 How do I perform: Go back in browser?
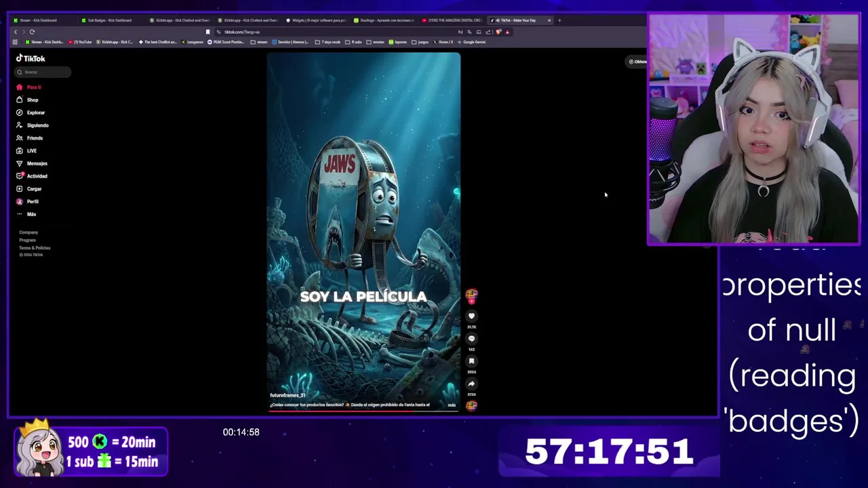(16, 32)
